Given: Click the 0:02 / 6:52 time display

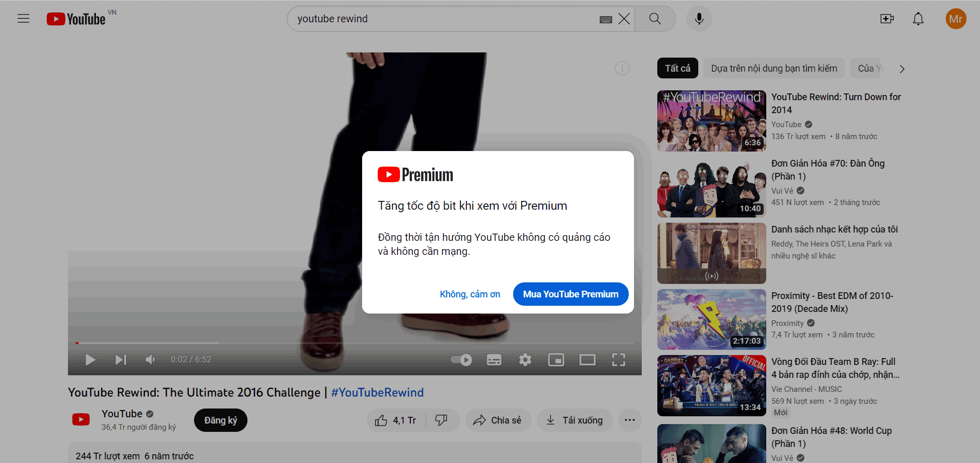Looking at the screenshot, I should [191, 360].
